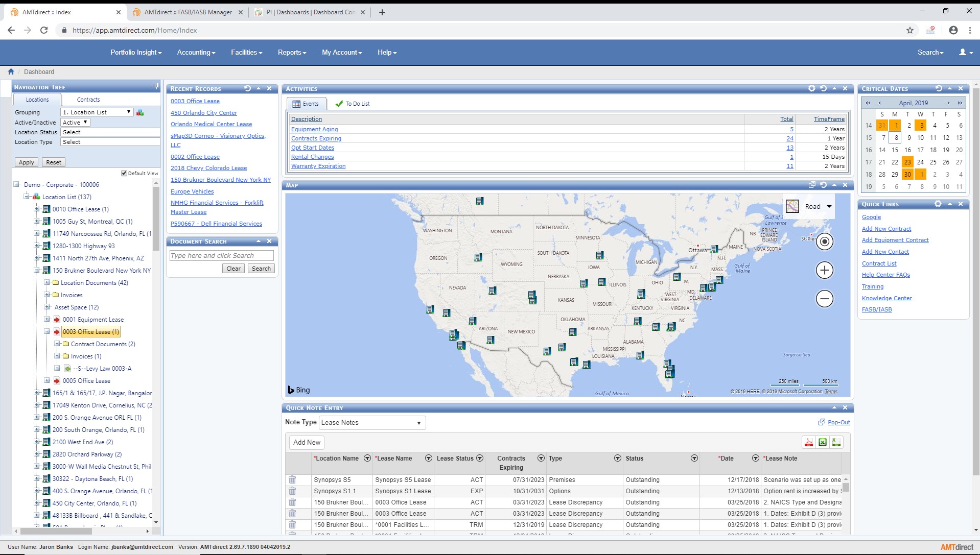Open the Active/Inactive dropdown
The height and width of the screenshot is (555, 980).
pos(75,122)
